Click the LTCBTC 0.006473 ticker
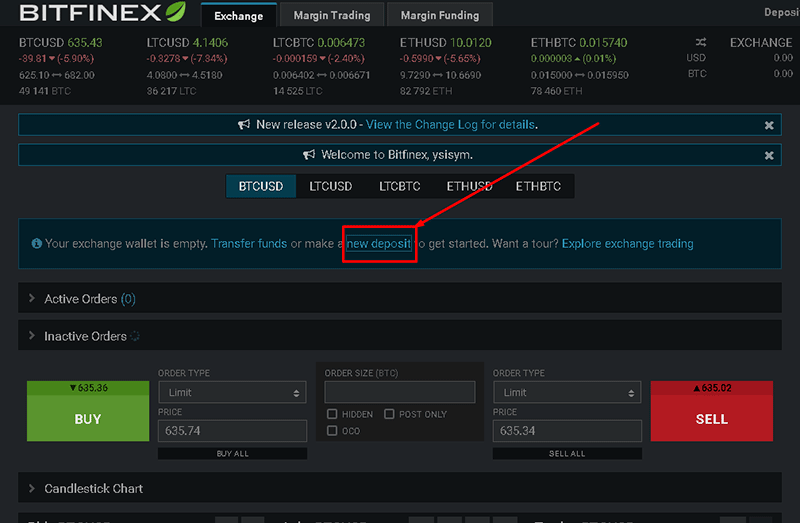The image size is (800, 523). pyautogui.click(x=319, y=42)
